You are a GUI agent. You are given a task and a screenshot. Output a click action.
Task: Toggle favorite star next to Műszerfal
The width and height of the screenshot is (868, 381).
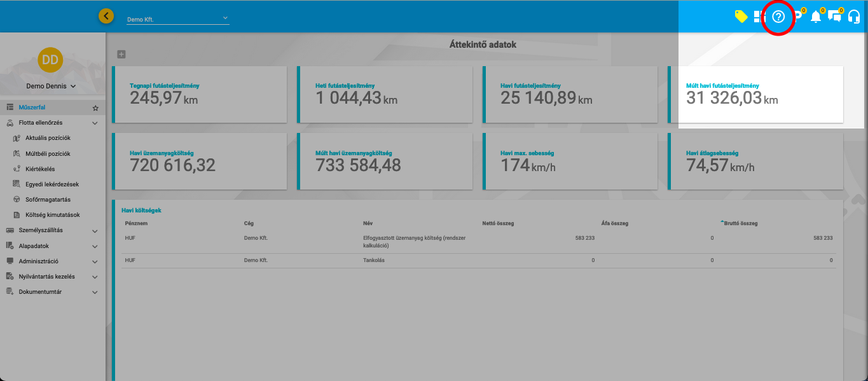(95, 108)
